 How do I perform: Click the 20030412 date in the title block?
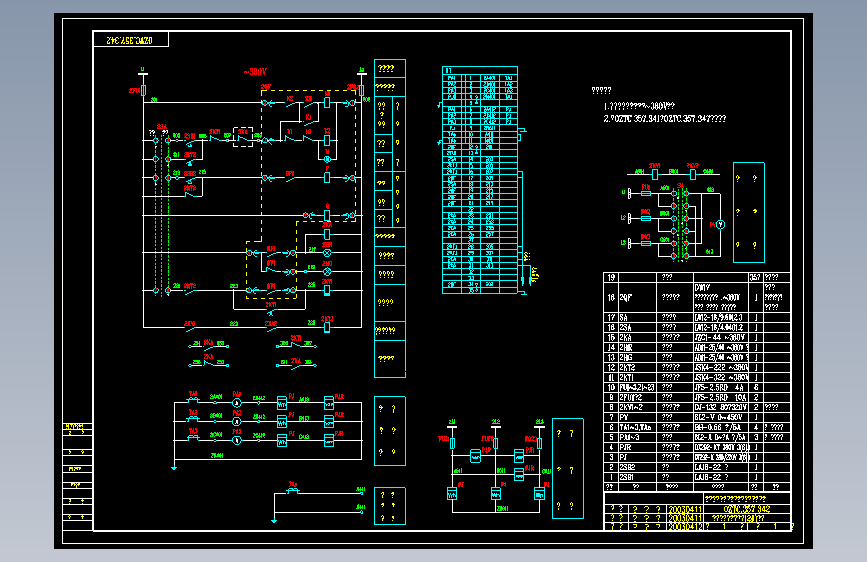coord(685,526)
